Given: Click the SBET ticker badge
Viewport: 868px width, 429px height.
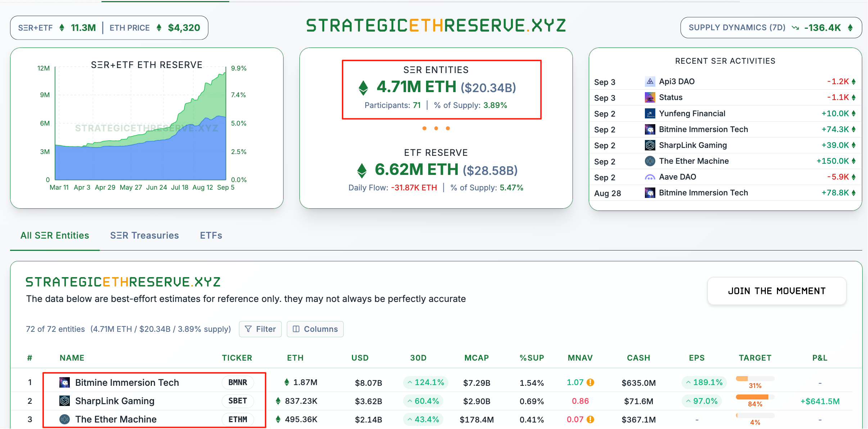Looking at the screenshot, I should pos(238,401).
